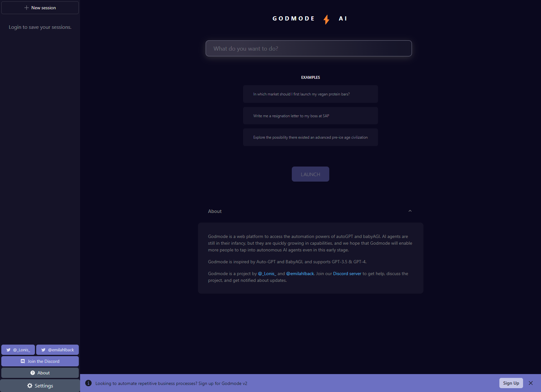Select the vegan protein bars example
The image size is (541, 392).
pyautogui.click(x=310, y=94)
